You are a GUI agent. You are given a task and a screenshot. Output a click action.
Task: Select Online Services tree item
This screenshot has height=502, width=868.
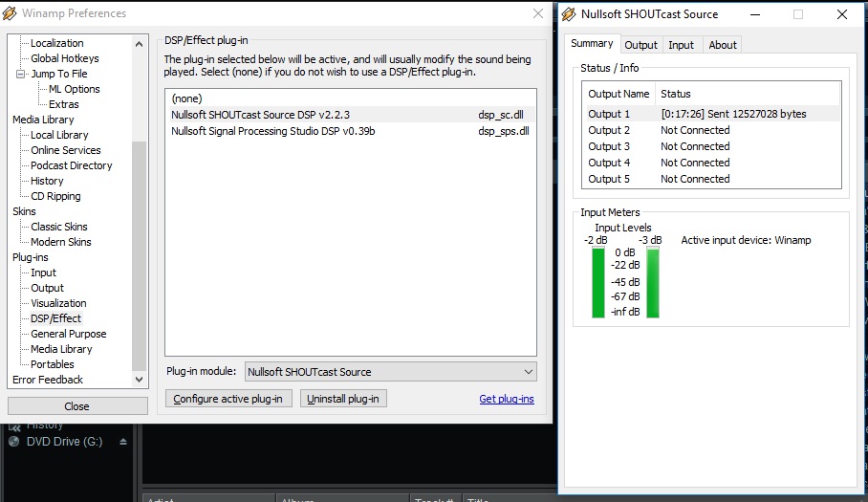(x=66, y=150)
